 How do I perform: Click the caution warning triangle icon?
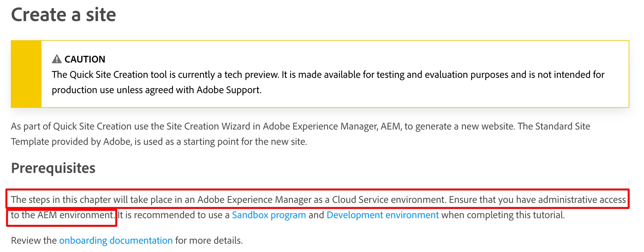pyautogui.click(x=57, y=59)
